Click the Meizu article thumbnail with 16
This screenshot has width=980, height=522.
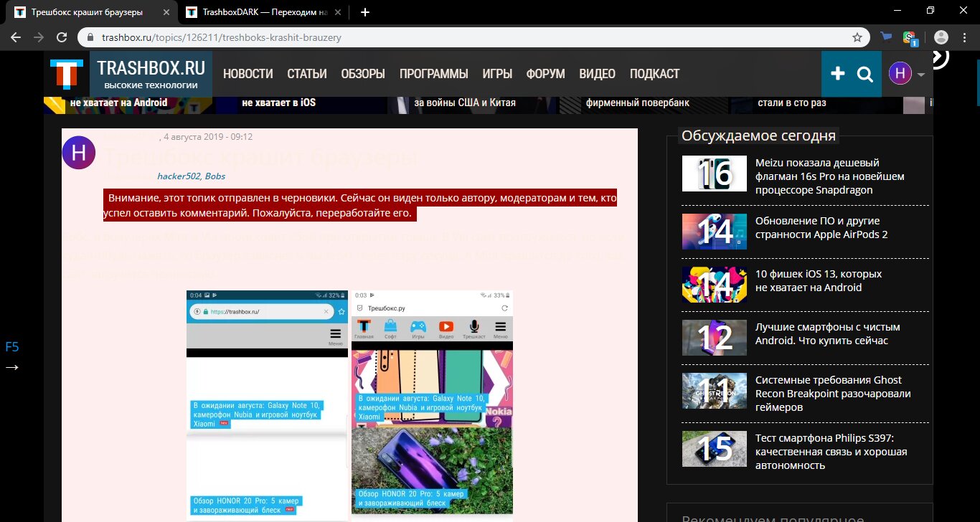[715, 174]
